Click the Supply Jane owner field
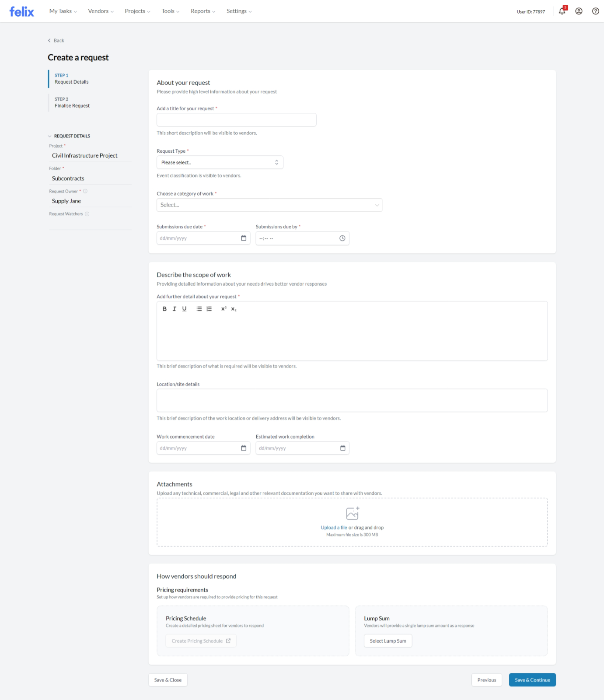Viewport: 604px width, 700px height. click(91, 201)
